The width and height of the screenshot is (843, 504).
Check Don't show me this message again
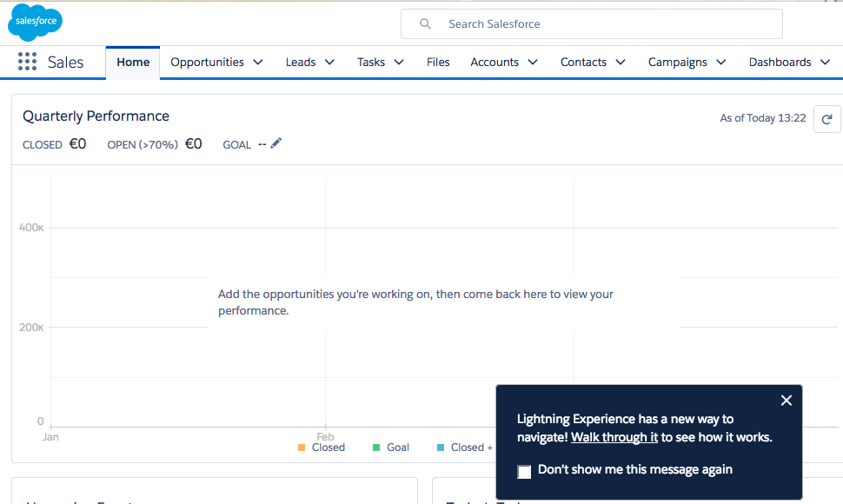524,471
